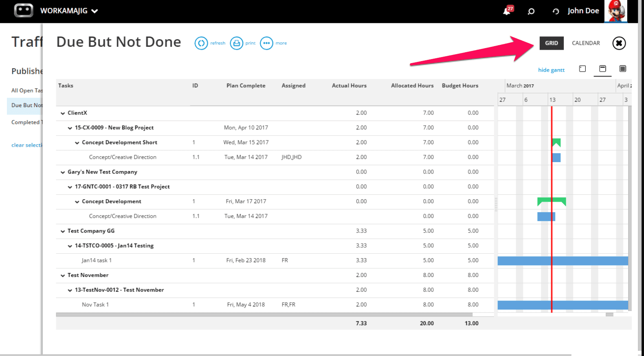The image size is (644, 356).
Task: Click the refresh circular icon
Action: click(201, 43)
